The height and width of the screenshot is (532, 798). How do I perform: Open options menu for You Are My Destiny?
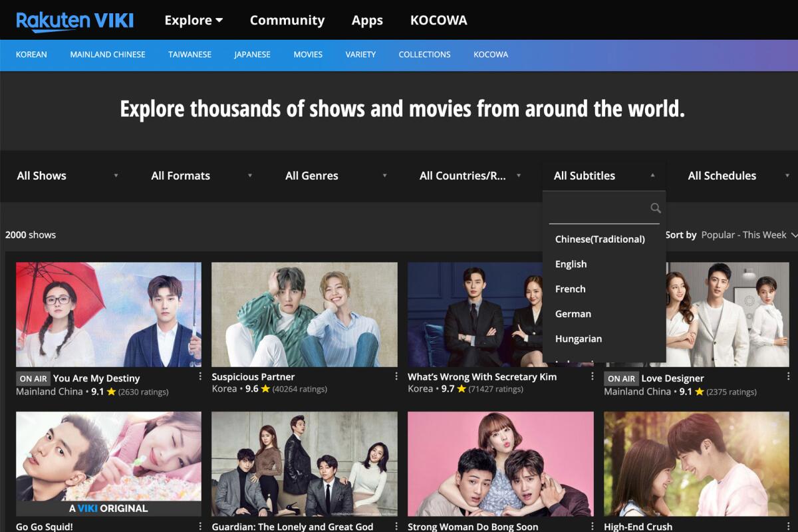click(x=200, y=376)
